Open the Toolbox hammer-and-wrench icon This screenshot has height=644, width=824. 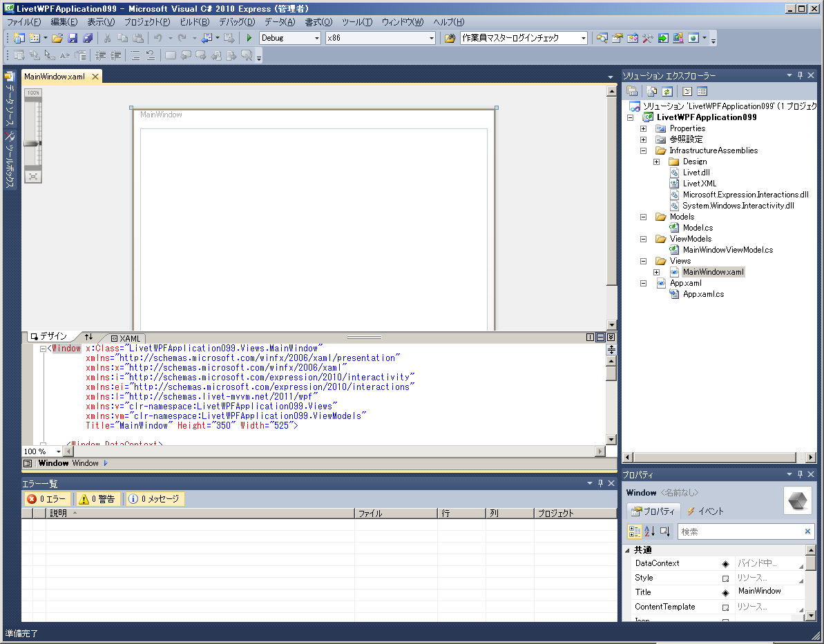pos(647,38)
